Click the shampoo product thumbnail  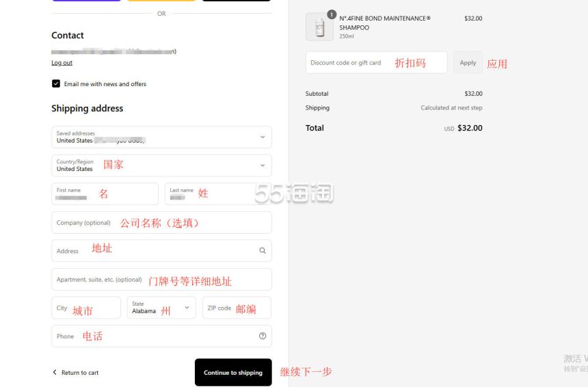click(x=319, y=27)
